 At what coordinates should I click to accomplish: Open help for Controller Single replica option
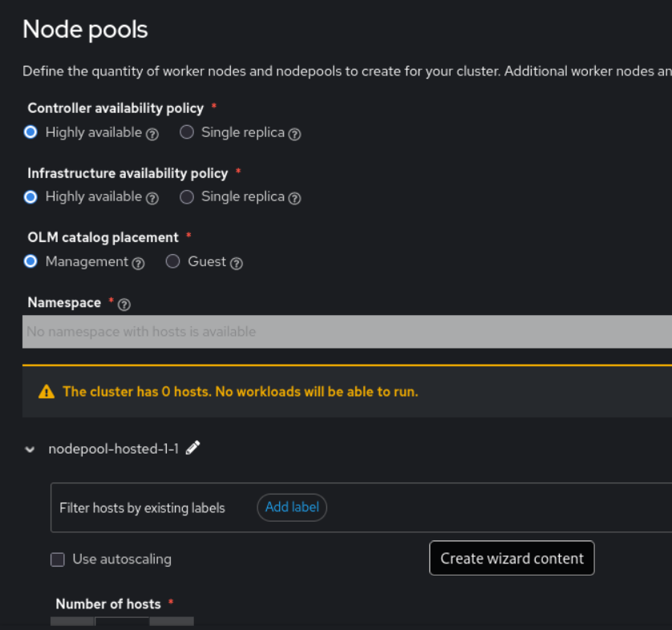pos(294,134)
